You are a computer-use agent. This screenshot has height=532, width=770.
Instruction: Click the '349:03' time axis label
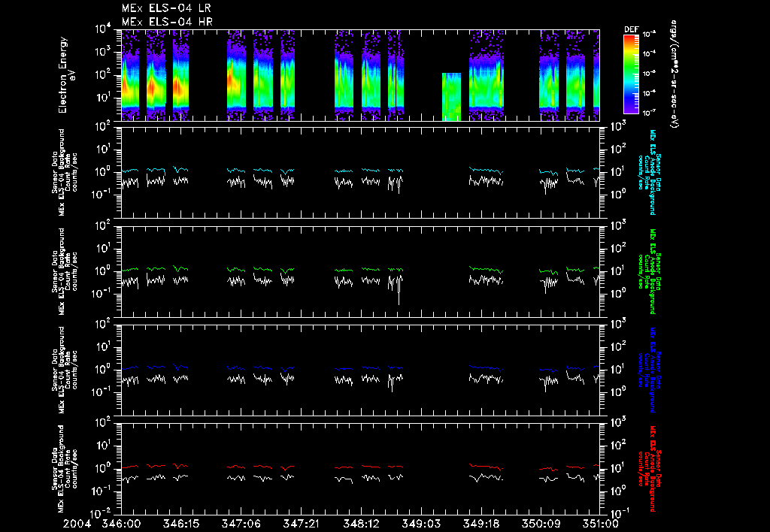tap(420, 524)
